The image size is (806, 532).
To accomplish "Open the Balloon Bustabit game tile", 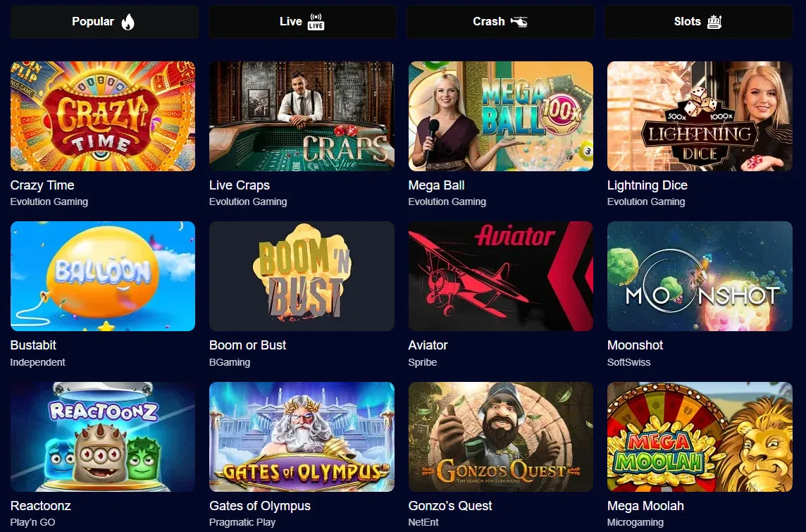I will click(x=103, y=276).
